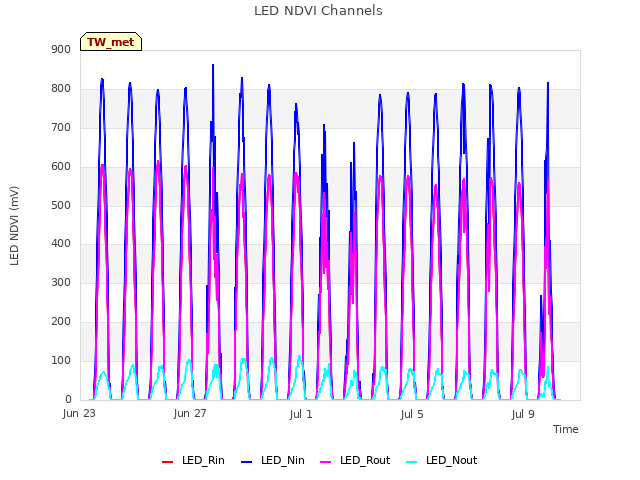Toggle the LED_Rout legend entry
Screen dimensions: 640x480
pos(355,460)
